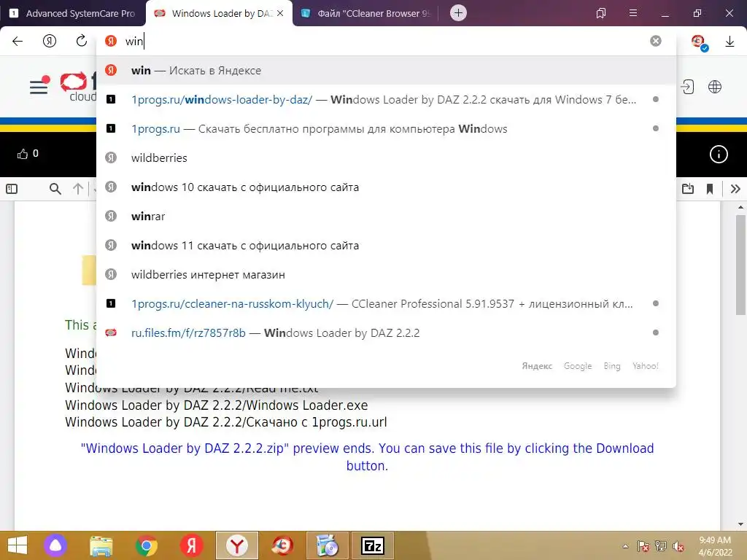Open suggestion 1progs.ru/windows-loader-by-daz/
747x560 pixels.
tap(386, 99)
